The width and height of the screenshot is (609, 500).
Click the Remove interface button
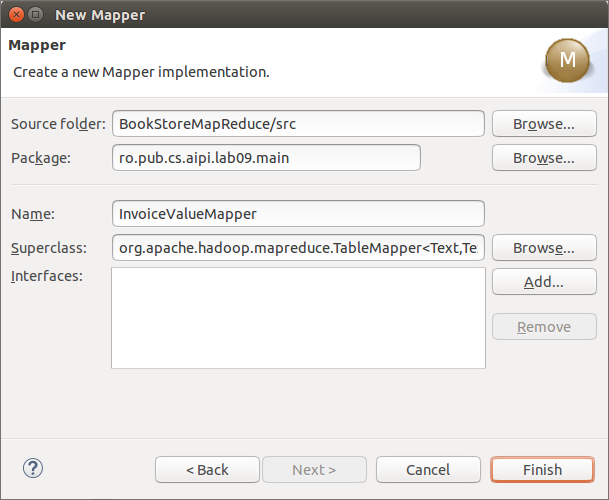click(544, 327)
